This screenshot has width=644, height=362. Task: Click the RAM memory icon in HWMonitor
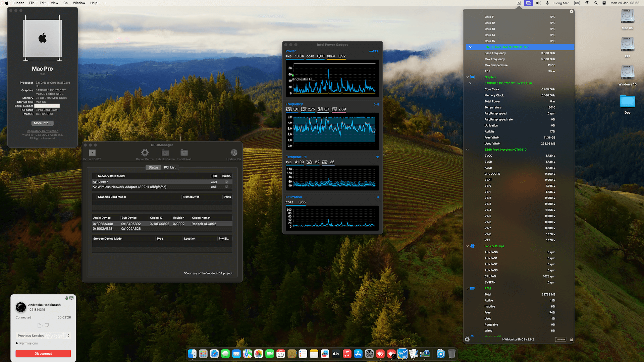pyautogui.click(x=473, y=288)
